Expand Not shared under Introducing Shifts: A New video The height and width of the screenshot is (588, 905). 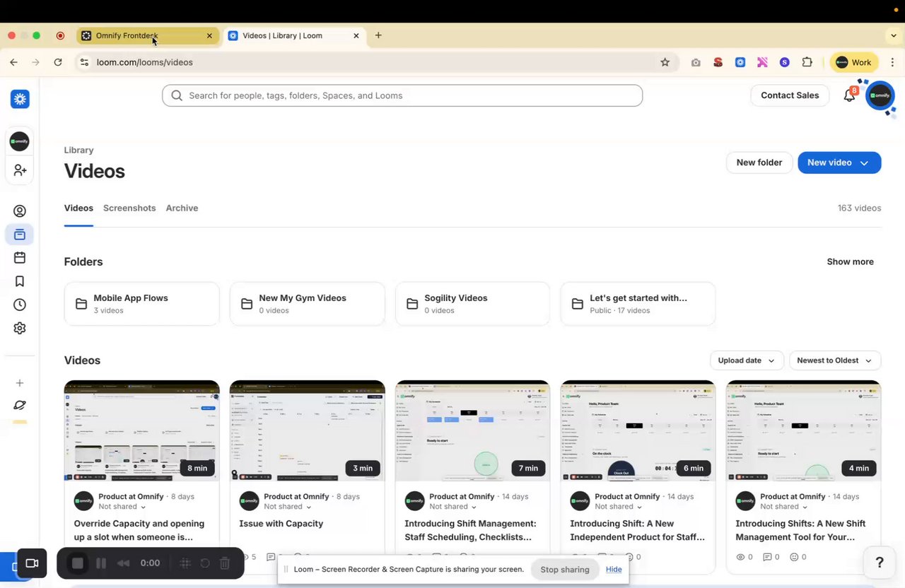coord(784,507)
